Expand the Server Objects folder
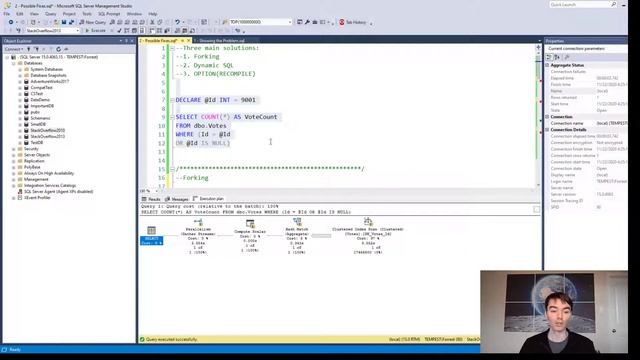Screen dimensions: 640x360 [13, 155]
